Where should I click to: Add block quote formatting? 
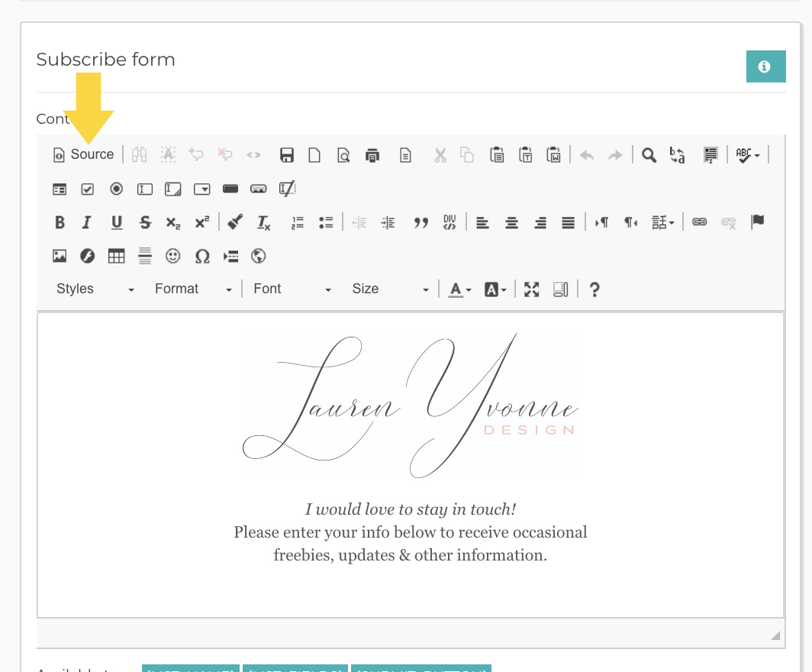point(421,222)
